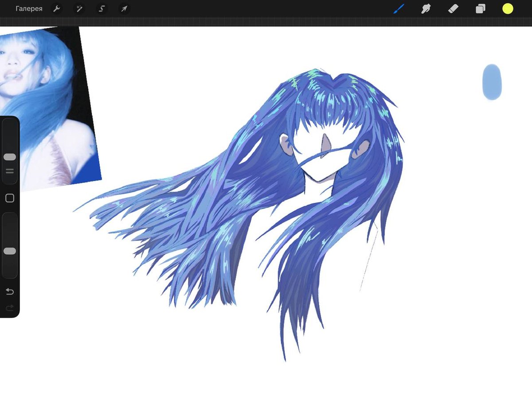Click the saved notch mark on size slider
532x399 pixels.
[x=10, y=171]
